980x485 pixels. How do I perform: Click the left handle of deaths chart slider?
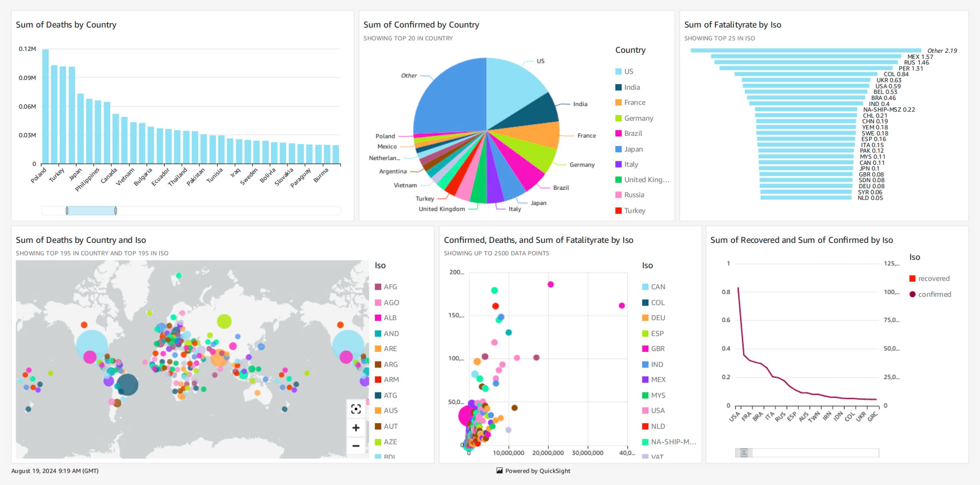pyautogui.click(x=67, y=210)
